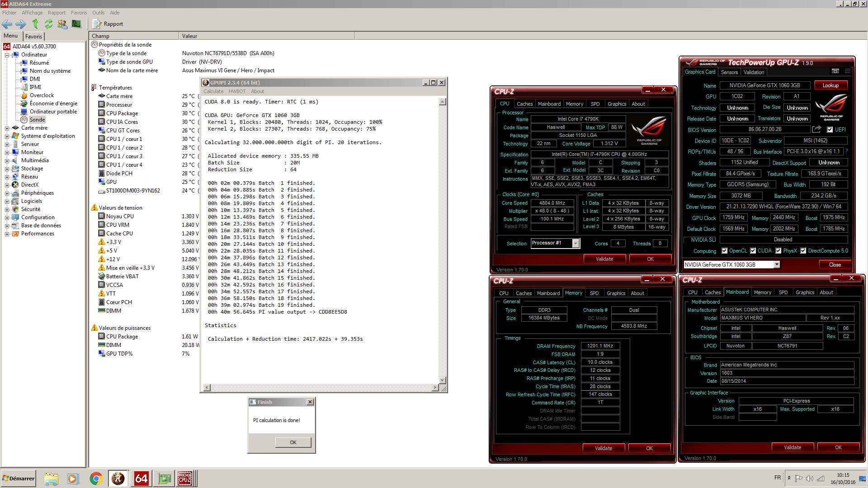Open the HWBOT menu in GPUPI
The width and height of the screenshot is (868, 488).
point(237,91)
